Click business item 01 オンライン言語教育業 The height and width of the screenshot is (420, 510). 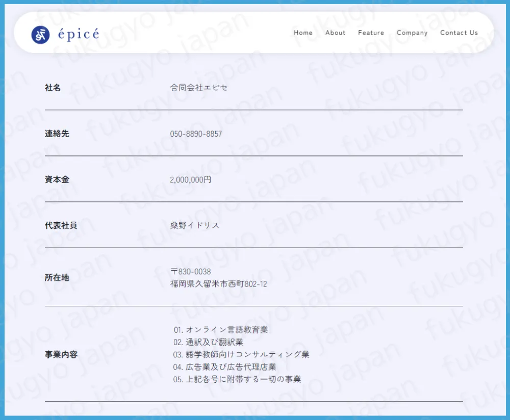click(220, 330)
